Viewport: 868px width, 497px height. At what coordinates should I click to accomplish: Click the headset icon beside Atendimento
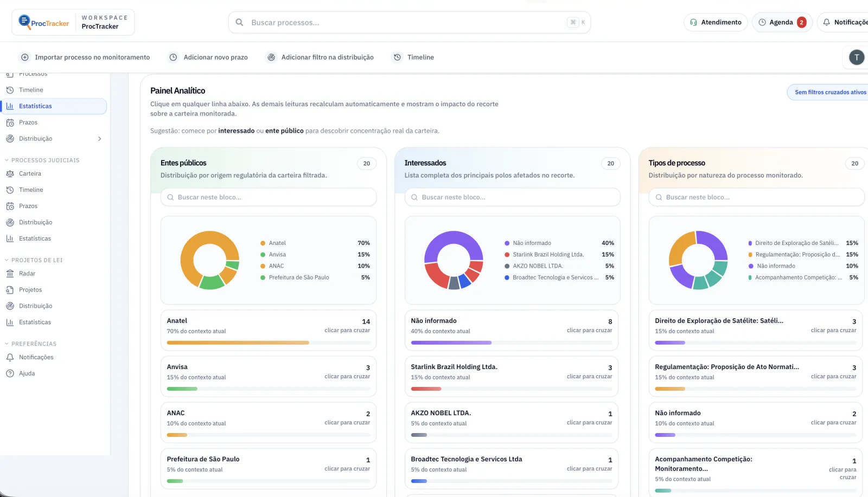[693, 22]
